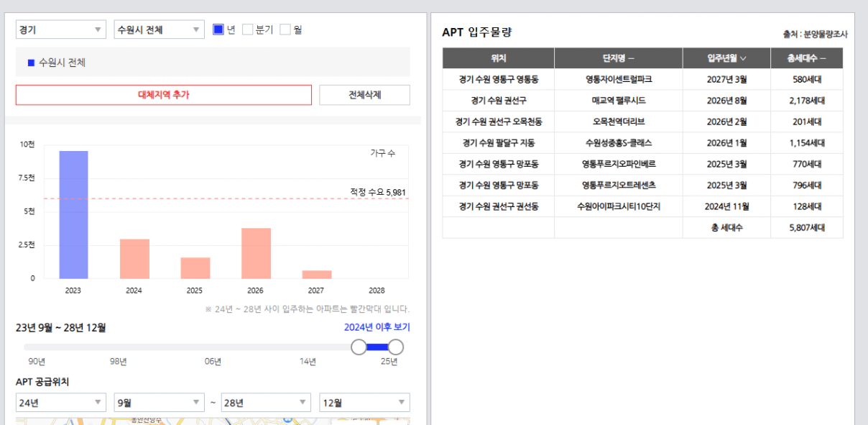The width and height of the screenshot is (868, 425).
Task: Click the 770세대 household count cell
Action: click(806, 164)
